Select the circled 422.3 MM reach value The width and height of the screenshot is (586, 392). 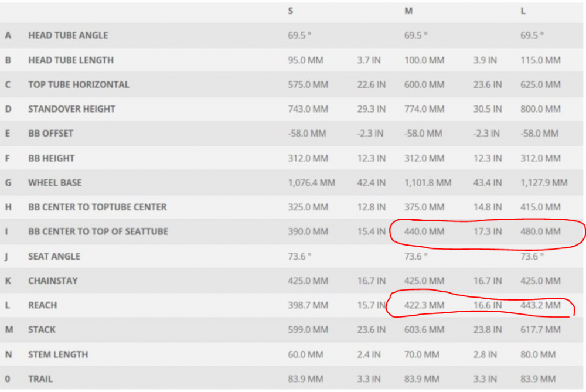[424, 305]
